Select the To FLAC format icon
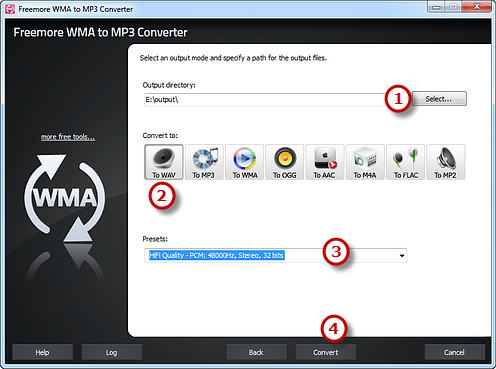The image size is (496, 369). pos(405,162)
